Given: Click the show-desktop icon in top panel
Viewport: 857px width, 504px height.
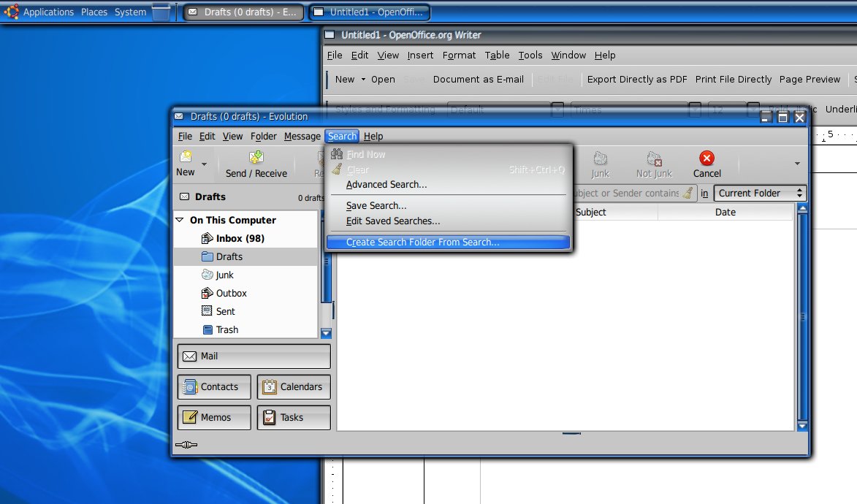Looking at the screenshot, I should click(161, 12).
